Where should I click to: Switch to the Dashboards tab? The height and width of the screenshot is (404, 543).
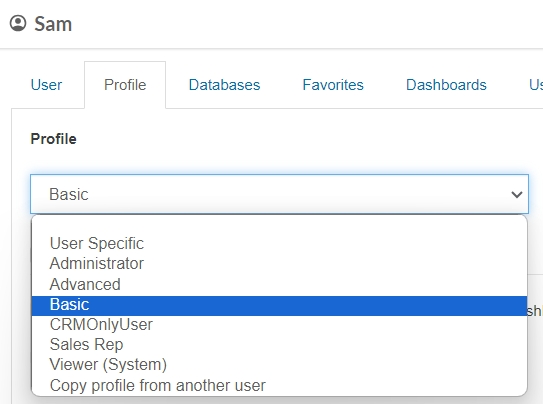446,85
